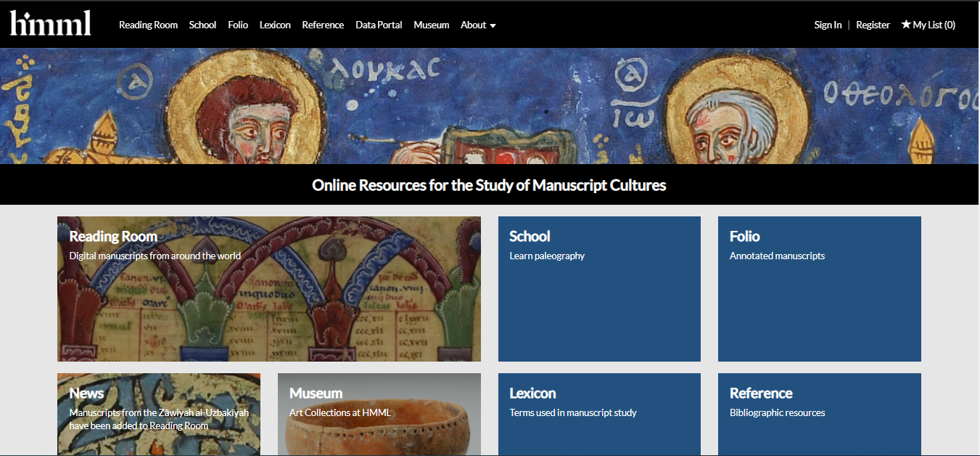Screen dimensions: 980x456
Task: Open My List star icon
Action: (906, 25)
